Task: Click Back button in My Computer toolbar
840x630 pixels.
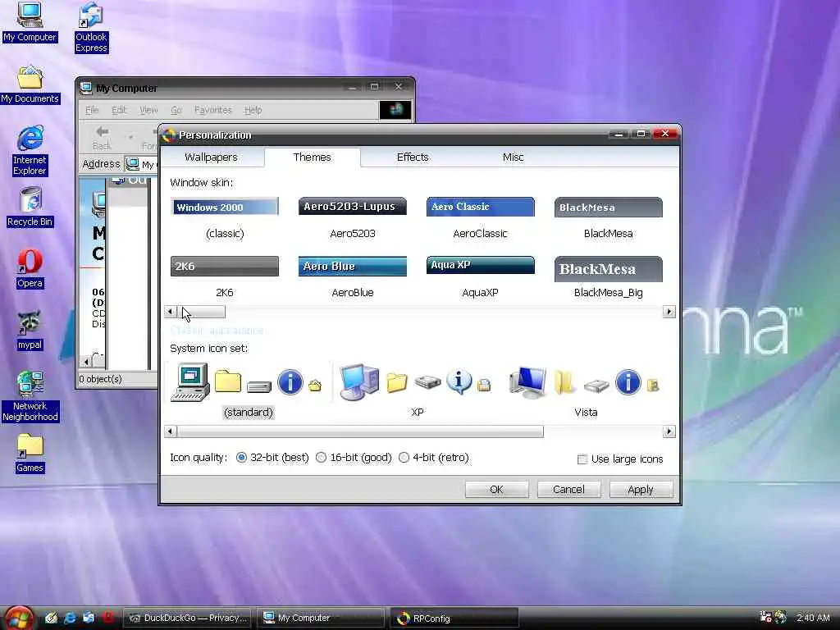Action: tap(102, 138)
